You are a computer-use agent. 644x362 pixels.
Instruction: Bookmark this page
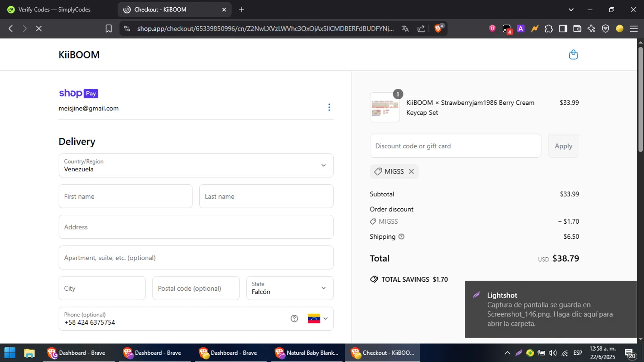click(109, 28)
